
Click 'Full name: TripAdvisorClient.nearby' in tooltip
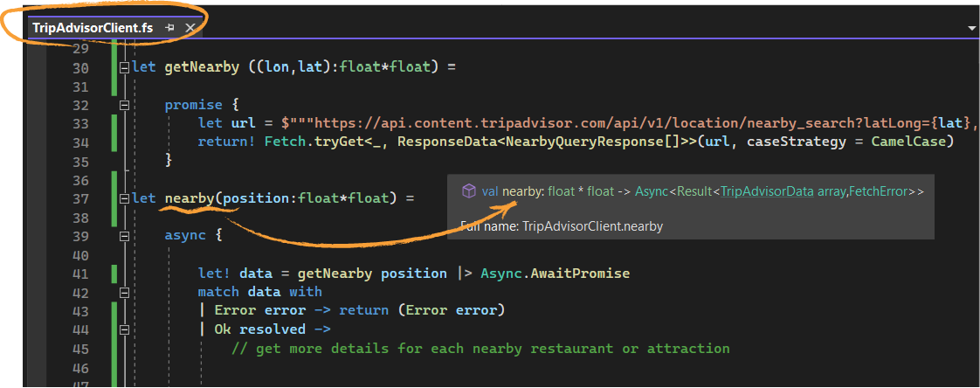pos(561,226)
